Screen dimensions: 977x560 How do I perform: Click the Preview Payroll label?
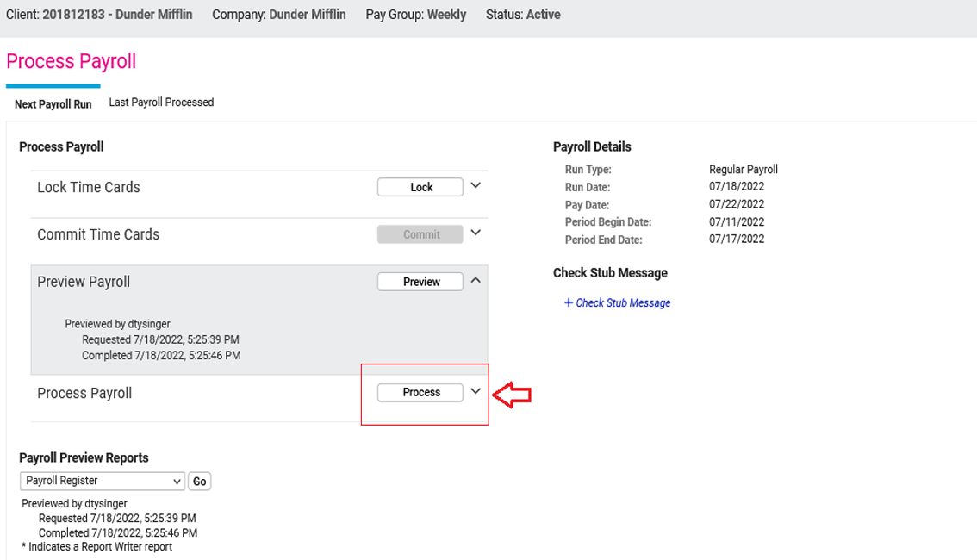tap(84, 282)
